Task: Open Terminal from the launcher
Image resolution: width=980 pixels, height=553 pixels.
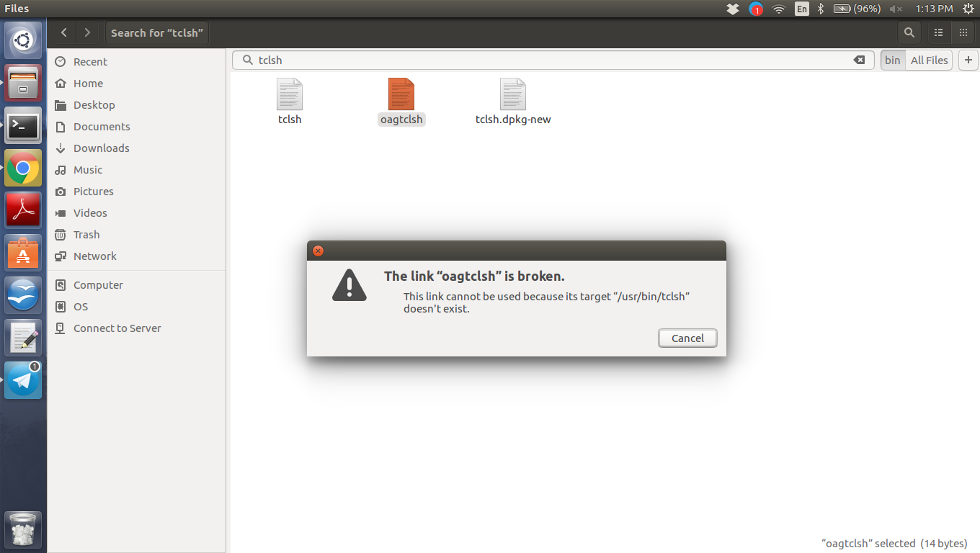Action: 23,126
